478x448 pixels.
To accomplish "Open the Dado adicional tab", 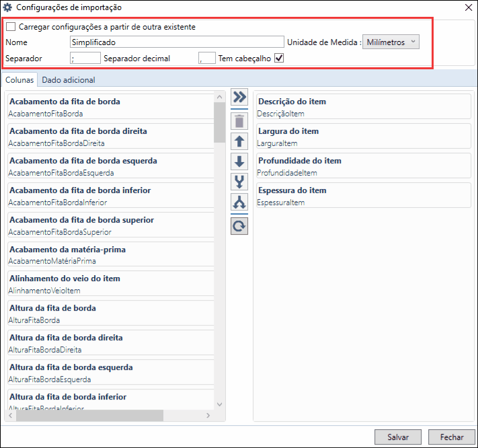I will [x=69, y=80].
